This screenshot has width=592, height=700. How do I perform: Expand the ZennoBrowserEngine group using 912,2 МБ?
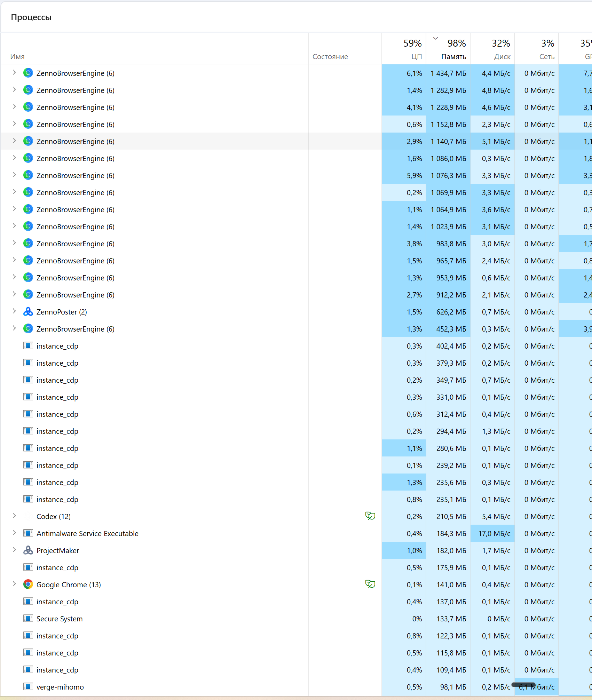(x=14, y=294)
